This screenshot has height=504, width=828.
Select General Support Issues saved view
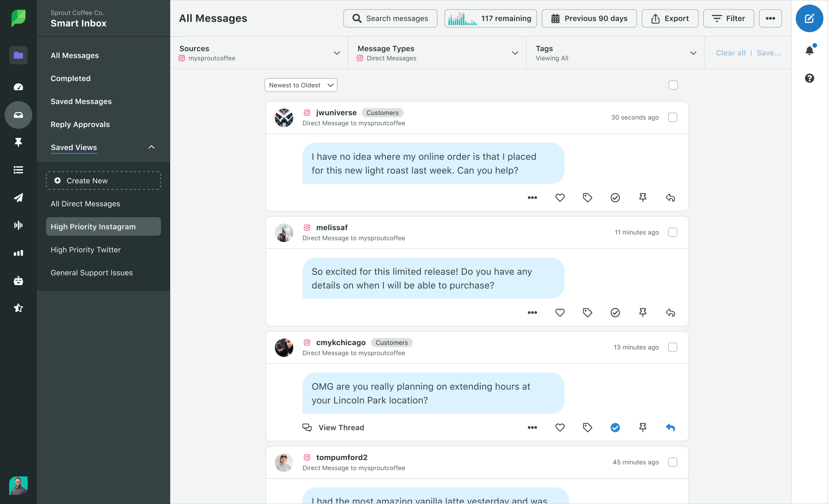click(x=91, y=272)
